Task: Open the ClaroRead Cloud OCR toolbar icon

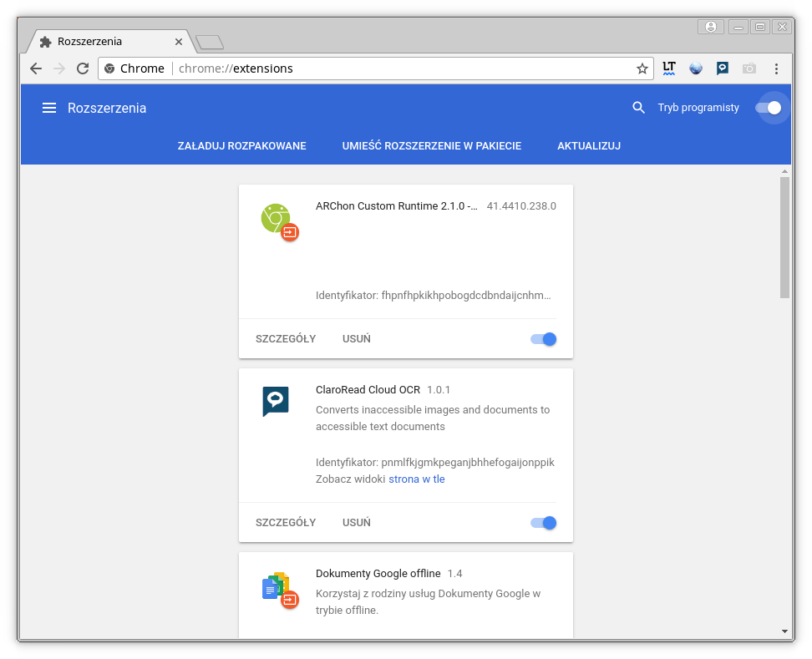Action: [722, 68]
